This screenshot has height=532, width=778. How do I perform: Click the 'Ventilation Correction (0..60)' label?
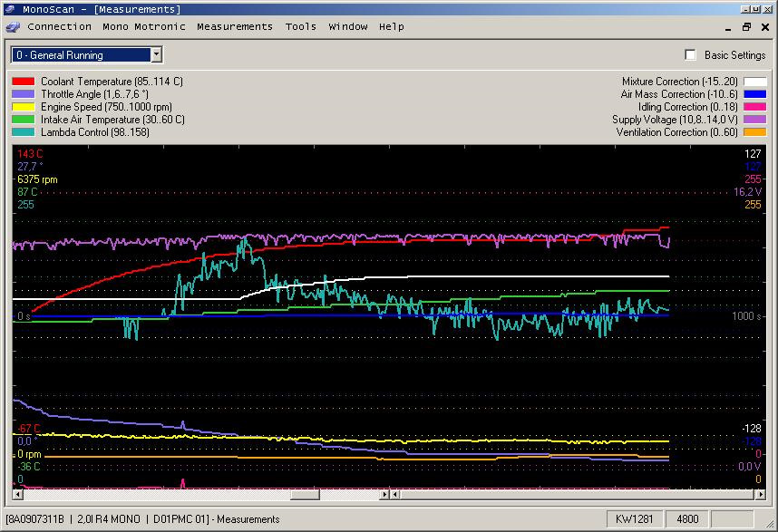tap(677, 132)
